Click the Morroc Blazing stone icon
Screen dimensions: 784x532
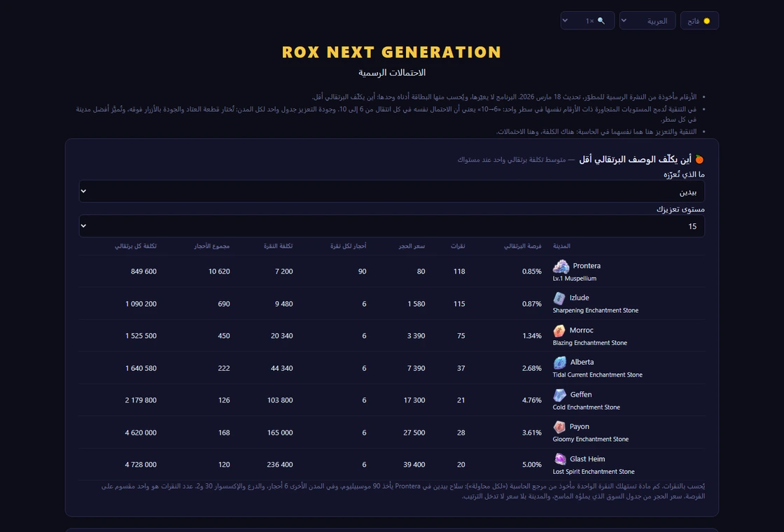(x=559, y=330)
